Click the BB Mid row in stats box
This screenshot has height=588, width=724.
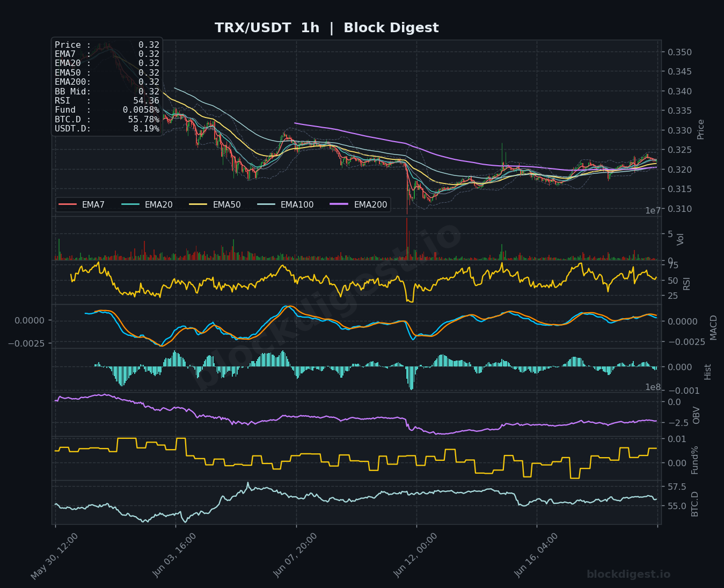click(107, 92)
